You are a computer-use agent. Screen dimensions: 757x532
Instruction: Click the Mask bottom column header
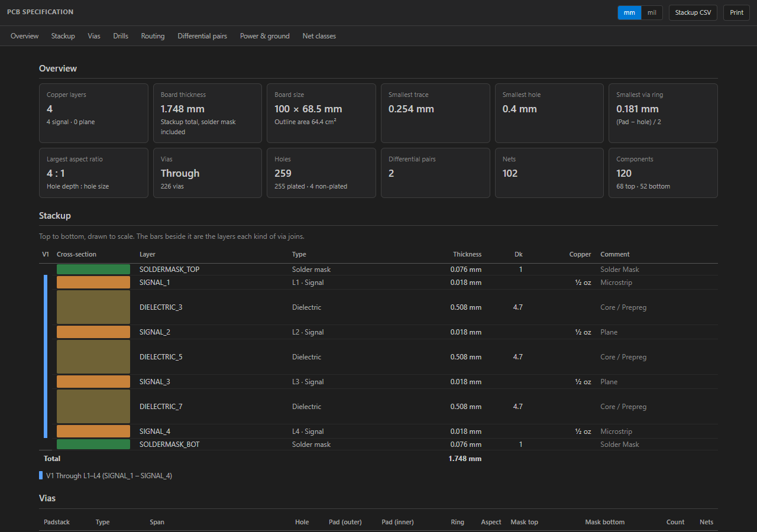pyautogui.click(x=605, y=523)
